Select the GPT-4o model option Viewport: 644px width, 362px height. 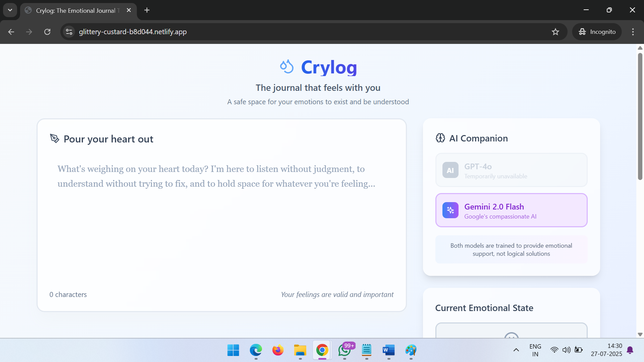pyautogui.click(x=511, y=170)
